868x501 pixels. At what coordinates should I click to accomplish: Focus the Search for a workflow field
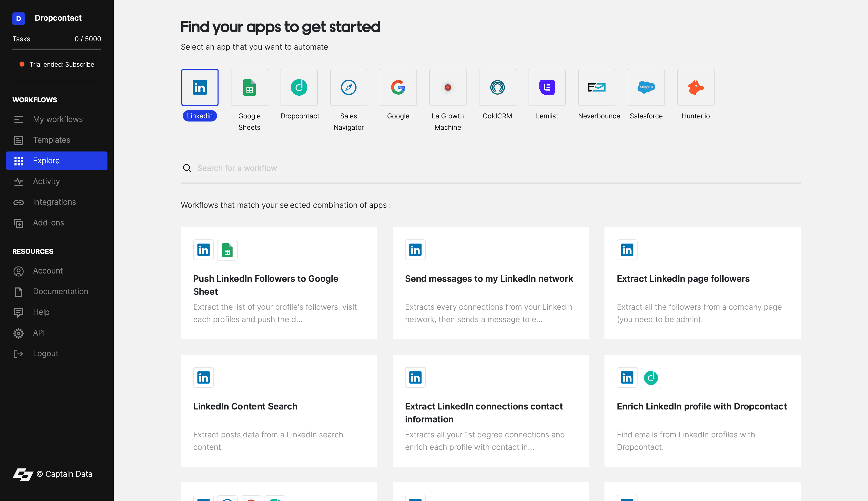coord(491,168)
